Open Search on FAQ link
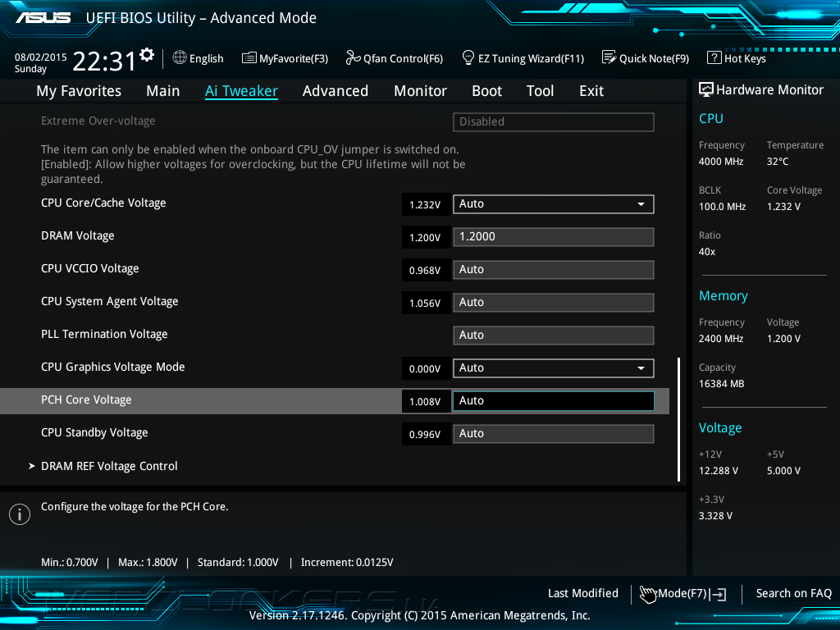840x630 pixels. [x=793, y=593]
